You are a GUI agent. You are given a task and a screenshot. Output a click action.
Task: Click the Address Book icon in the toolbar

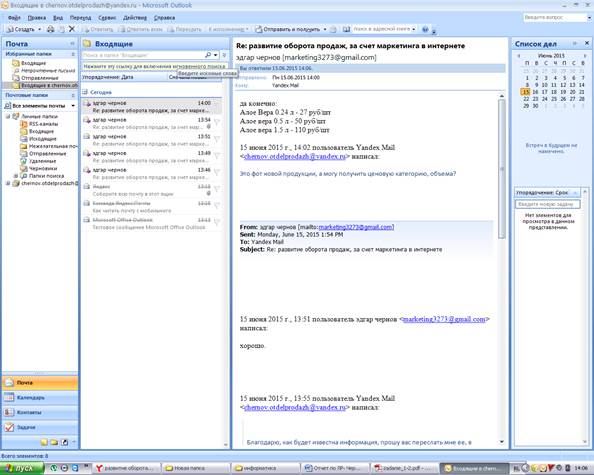[346, 29]
